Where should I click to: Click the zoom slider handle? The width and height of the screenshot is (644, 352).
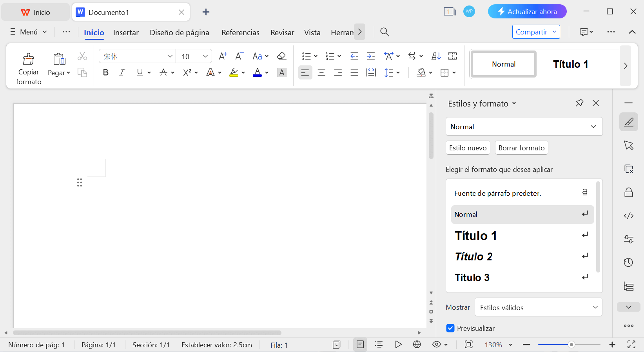click(571, 345)
